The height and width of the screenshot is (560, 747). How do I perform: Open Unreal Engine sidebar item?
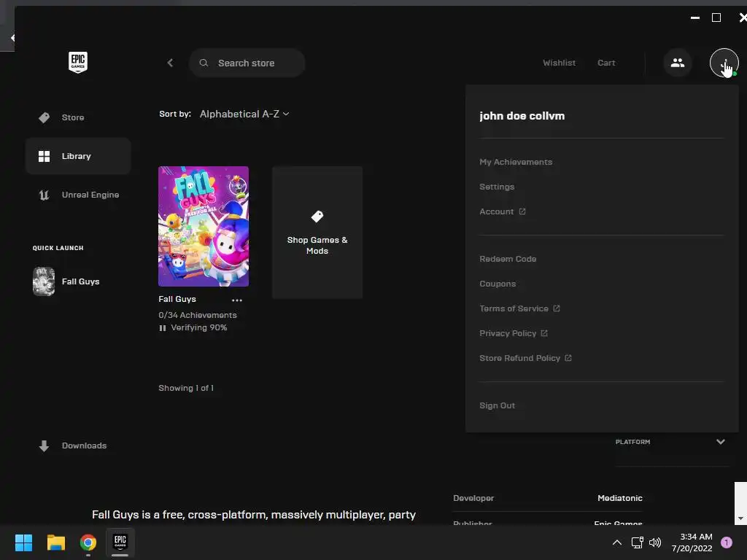78,195
